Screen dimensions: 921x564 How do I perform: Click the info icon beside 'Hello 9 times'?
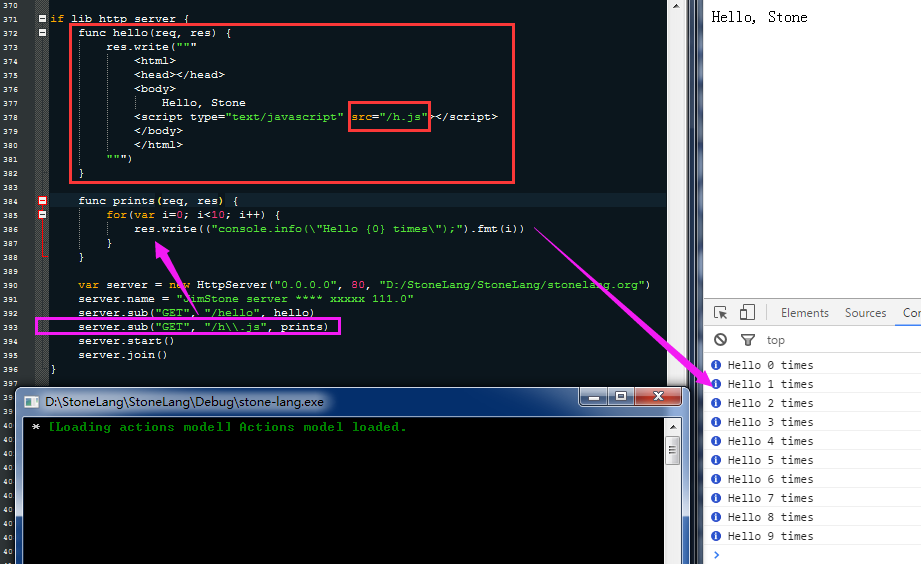(x=716, y=536)
